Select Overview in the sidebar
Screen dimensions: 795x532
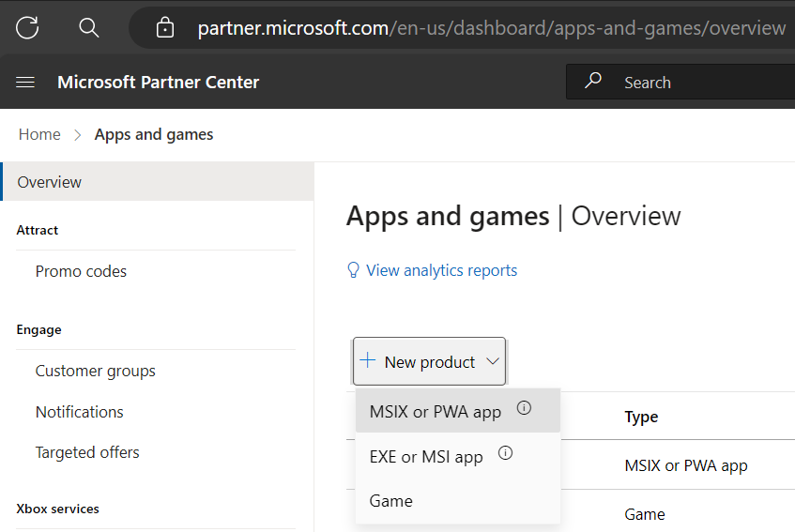157,182
